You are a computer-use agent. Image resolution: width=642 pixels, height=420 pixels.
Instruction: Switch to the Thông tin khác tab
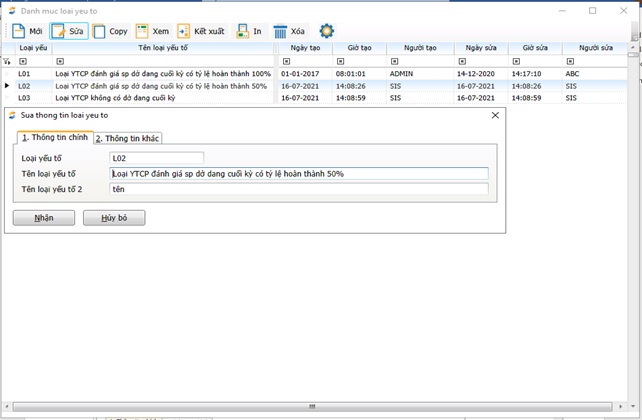pos(128,138)
